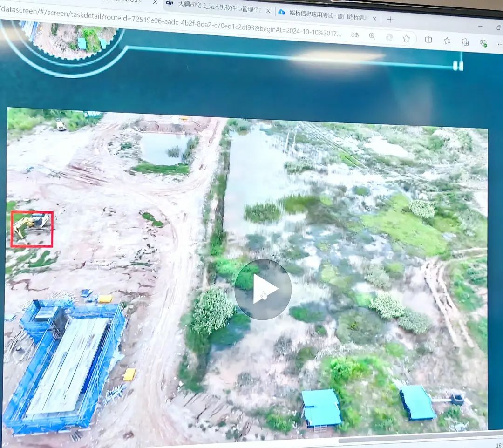Image resolution: width=503 pixels, height=448 pixels.
Task: Click the zoom magnifier icon in address bar
Action: [372, 36]
